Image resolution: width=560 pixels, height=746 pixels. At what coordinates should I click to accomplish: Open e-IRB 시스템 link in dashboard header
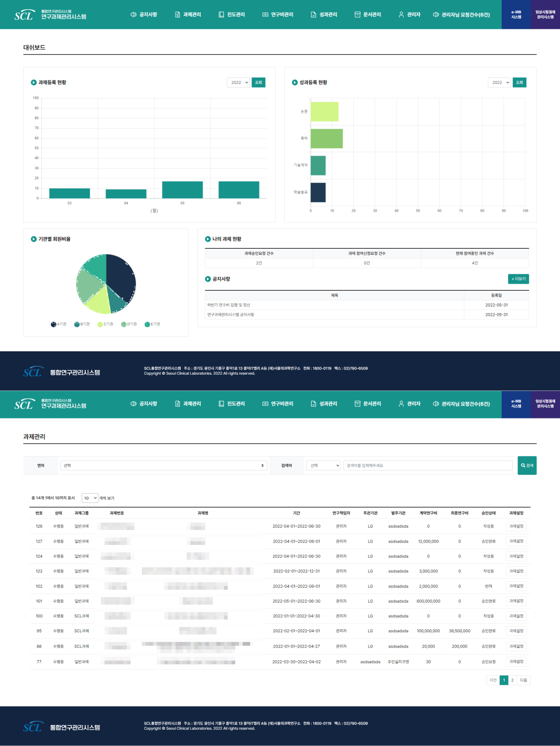[516, 14]
